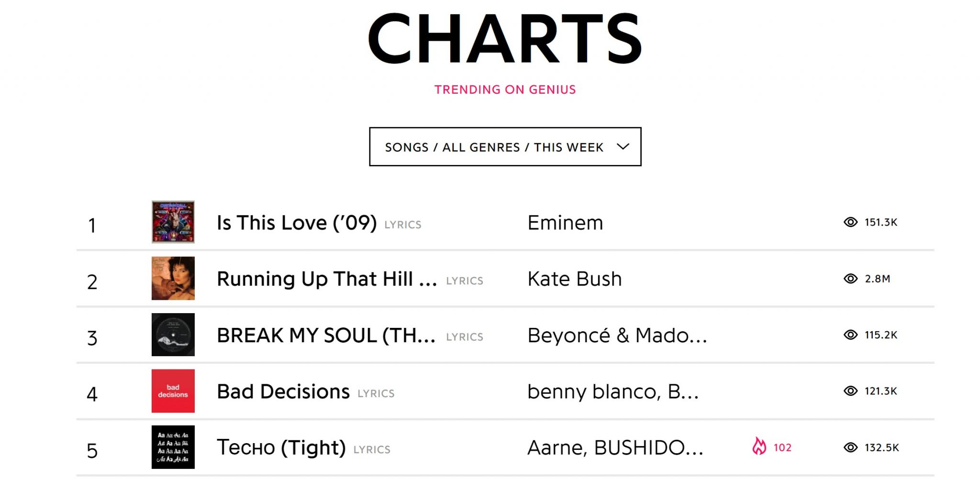This screenshot has width=980, height=479.
Task: Click the flame hot icon beside 102
Action: pyautogui.click(x=759, y=446)
